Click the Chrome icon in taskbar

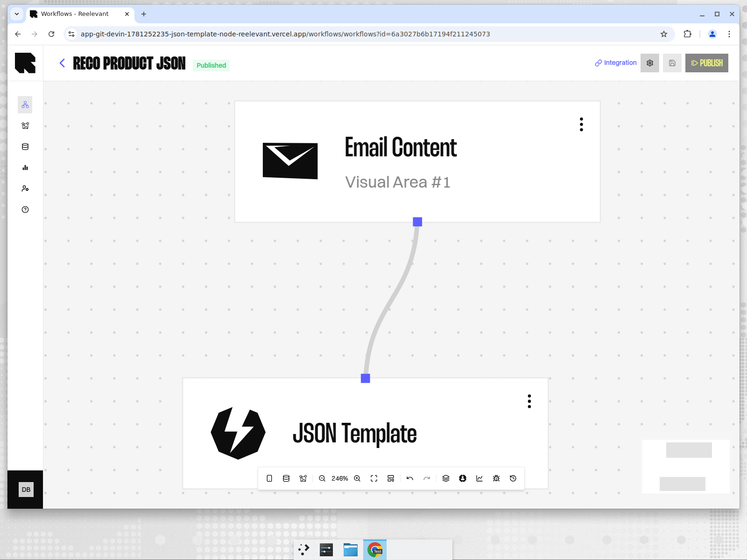(x=375, y=550)
